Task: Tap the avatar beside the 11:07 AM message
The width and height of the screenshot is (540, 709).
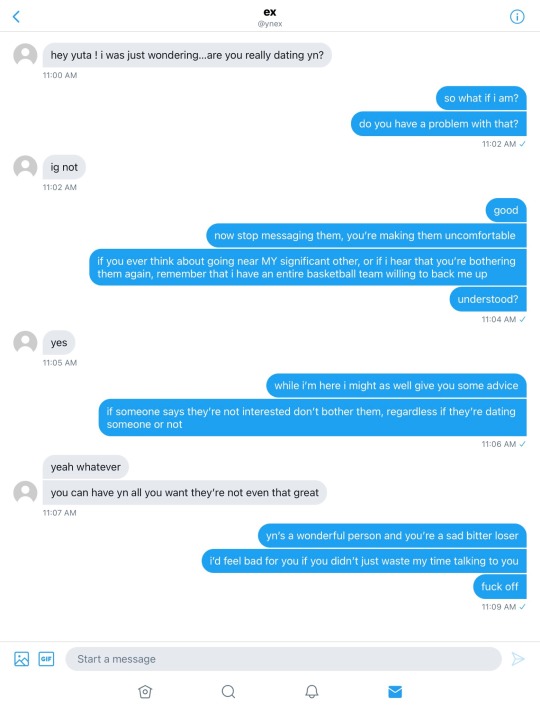Action: point(25,492)
